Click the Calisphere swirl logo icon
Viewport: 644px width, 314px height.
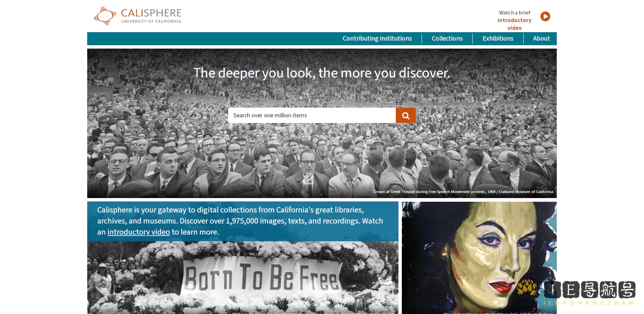tap(105, 16)
